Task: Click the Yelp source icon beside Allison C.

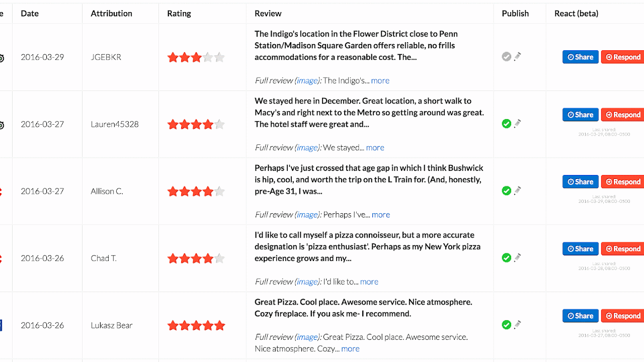Action: tap(1, 191)
